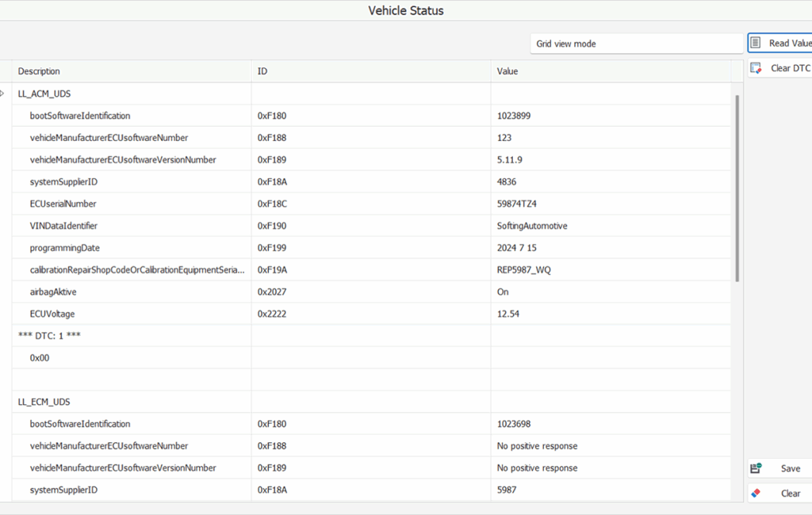
Task: Select the airbag value On
Action: [x=503, y=292]
